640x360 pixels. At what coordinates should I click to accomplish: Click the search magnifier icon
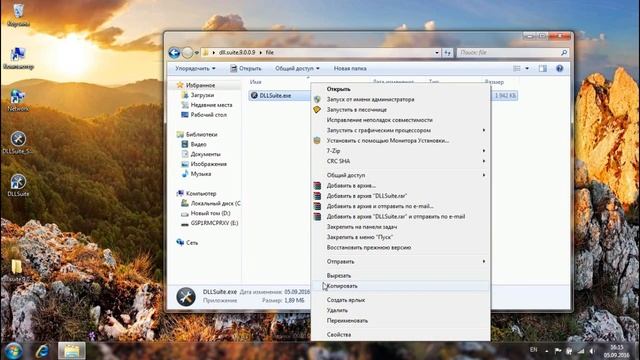point(564,53)
